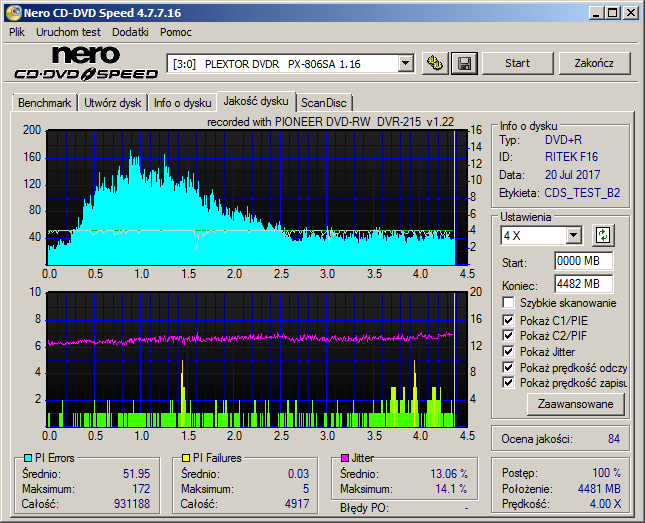Click Jitter average 13.06 %
The width and height of the screenshot is (645, 523).
point(449,474)
